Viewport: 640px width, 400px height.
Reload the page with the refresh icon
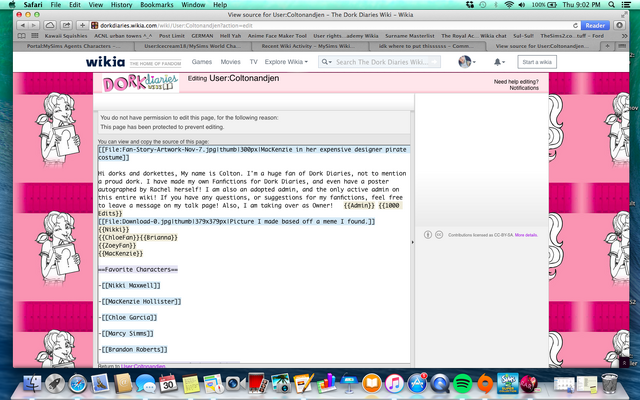(x=575, y=25)
